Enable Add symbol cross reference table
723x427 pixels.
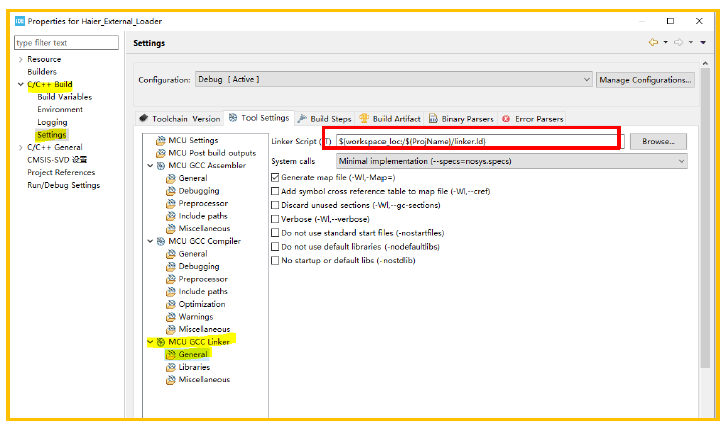point(275,191)
